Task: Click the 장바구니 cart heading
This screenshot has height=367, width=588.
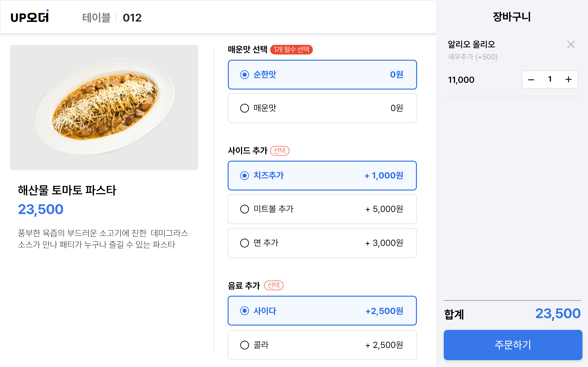Action: point(512,17)
